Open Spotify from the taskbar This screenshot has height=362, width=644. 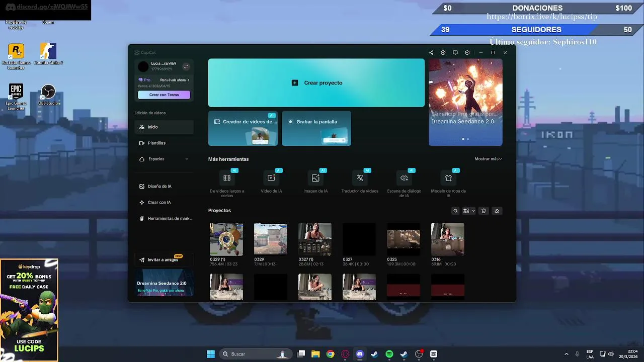click(x=389, y=354)
